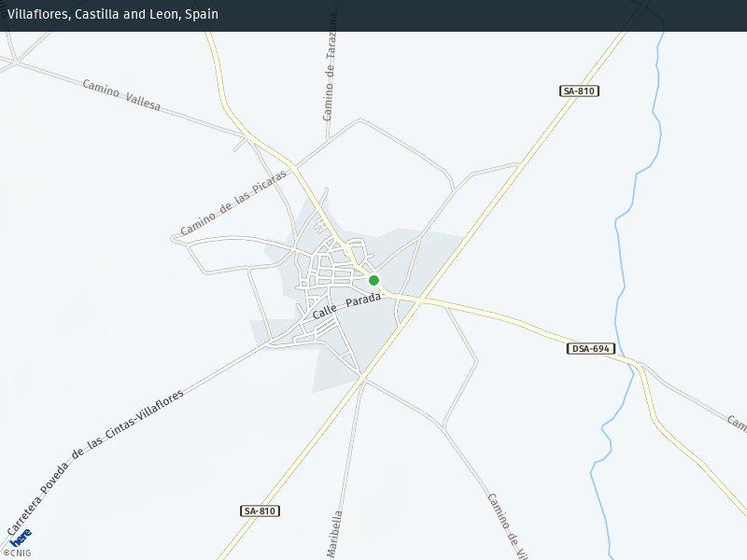This screenshot has width=747, height=560.
Task: Click the southern SA-810 road shield
Action: pos(261,511)
